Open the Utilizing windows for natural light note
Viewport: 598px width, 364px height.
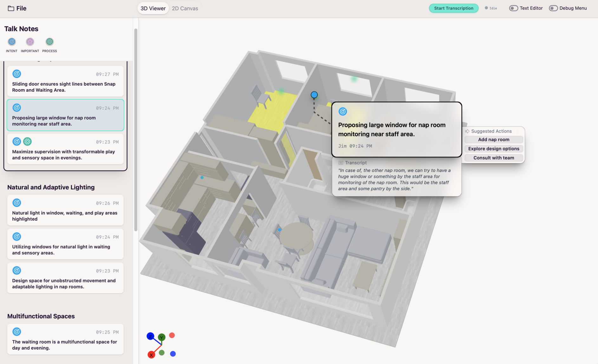tap(65, 244)
